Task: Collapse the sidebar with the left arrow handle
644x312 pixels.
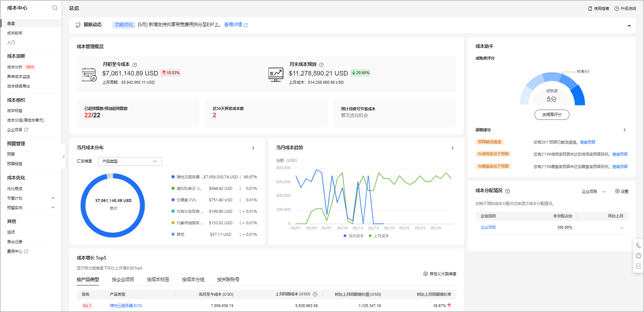Action: click(x=64, y=157)
